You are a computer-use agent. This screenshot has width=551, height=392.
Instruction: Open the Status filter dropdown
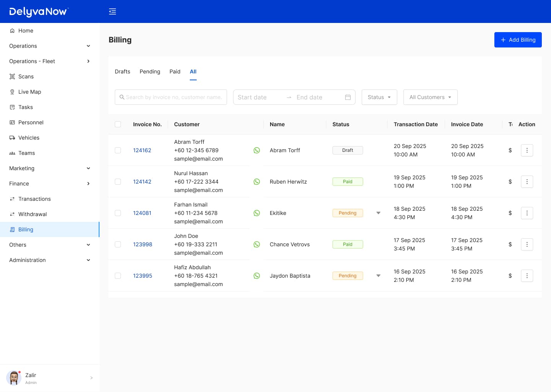tap(379, 97)
